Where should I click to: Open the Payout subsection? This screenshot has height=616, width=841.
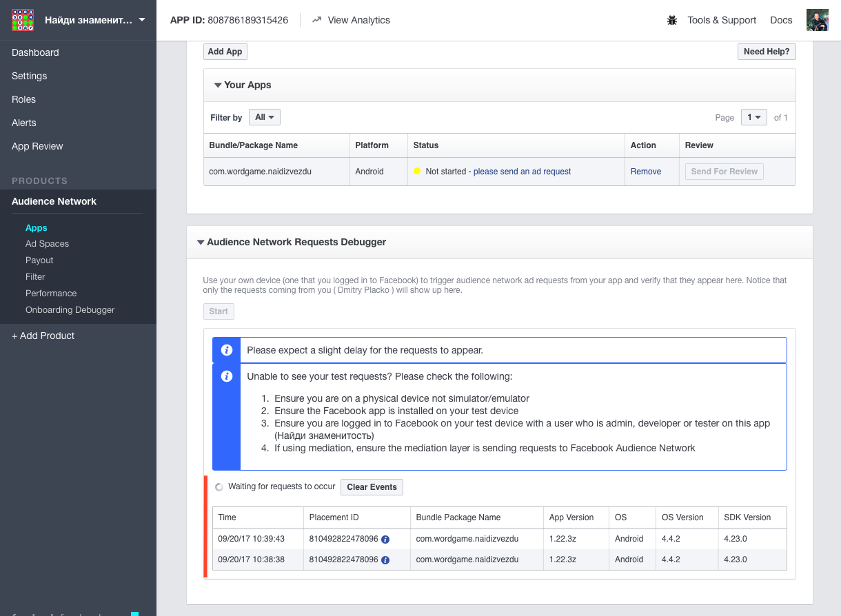(x=39, y=260)
